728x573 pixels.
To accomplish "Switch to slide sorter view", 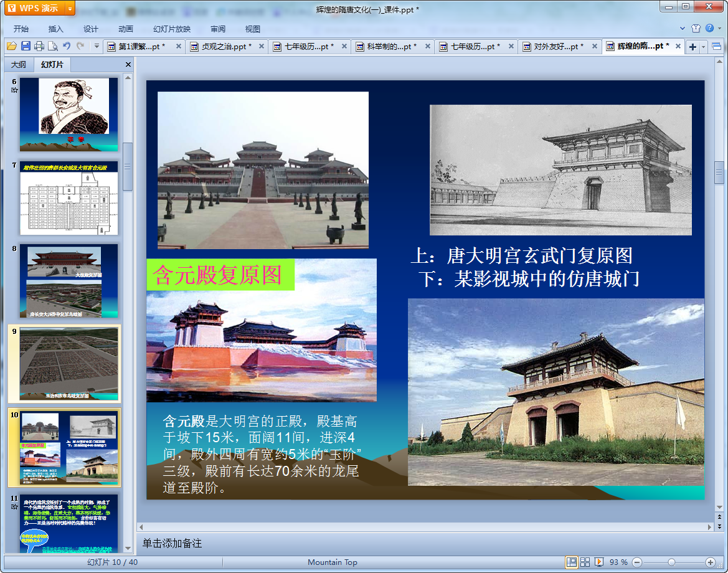I will [585, 562].
